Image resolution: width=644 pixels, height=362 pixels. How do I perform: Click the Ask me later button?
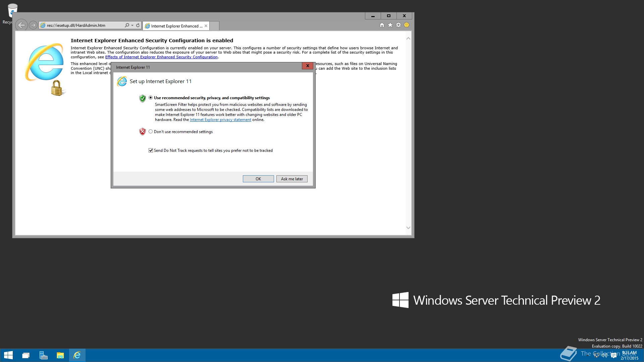[291, 179]
